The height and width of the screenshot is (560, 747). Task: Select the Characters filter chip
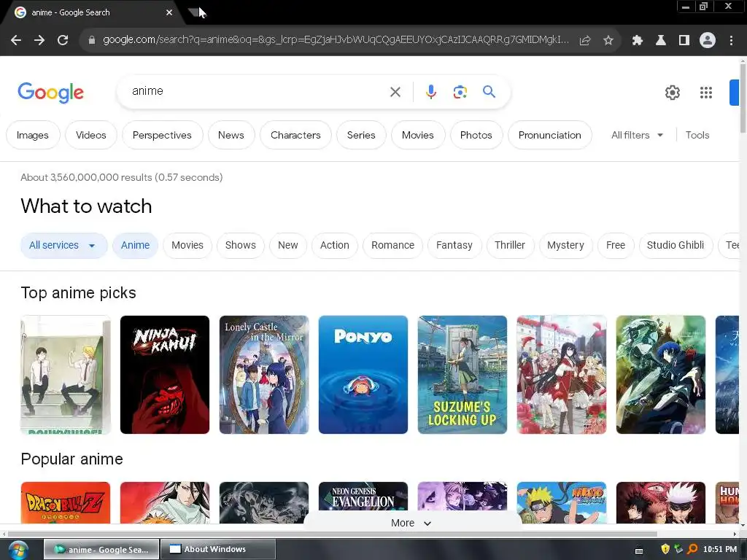295,135
